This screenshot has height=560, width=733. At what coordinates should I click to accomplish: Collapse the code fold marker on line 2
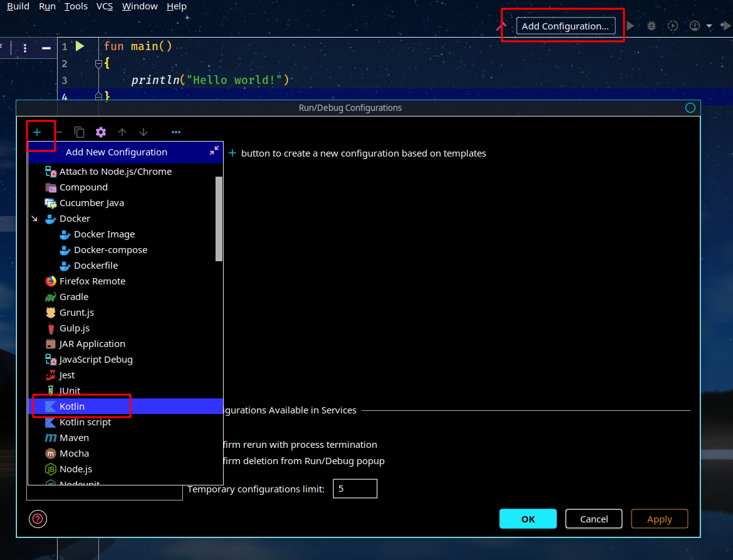pos(98,63)
